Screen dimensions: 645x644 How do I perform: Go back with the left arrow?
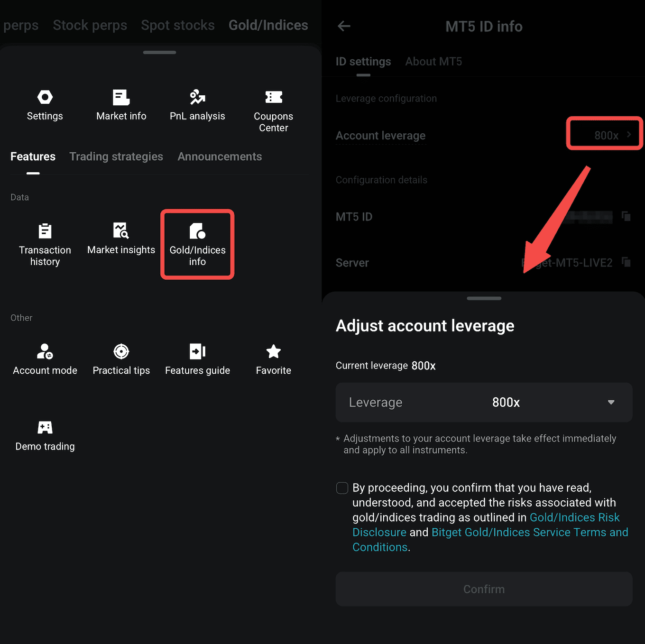coord(344,26)
